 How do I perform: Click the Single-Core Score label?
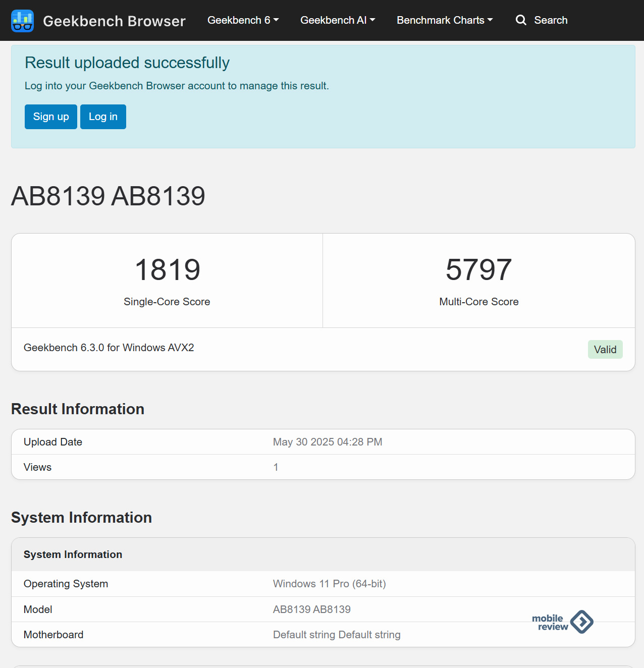pos(167,302)
